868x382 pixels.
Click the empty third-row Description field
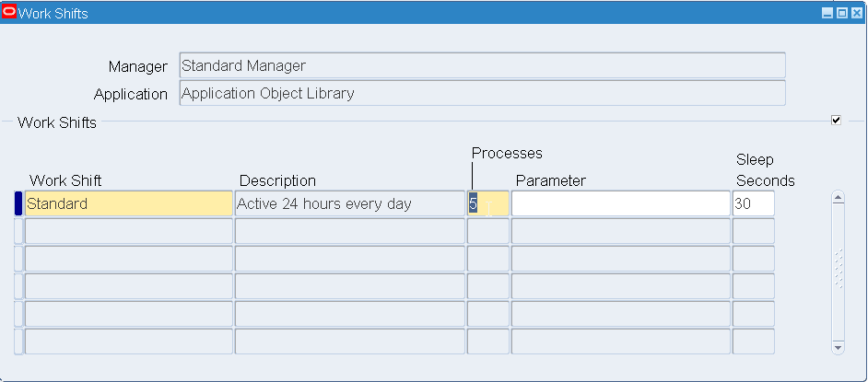[349, 259]
